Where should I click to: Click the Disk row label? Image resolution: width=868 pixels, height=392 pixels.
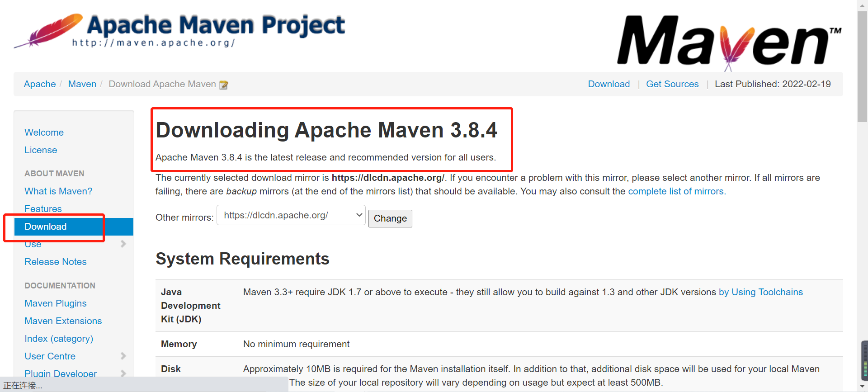coord(171,369)
